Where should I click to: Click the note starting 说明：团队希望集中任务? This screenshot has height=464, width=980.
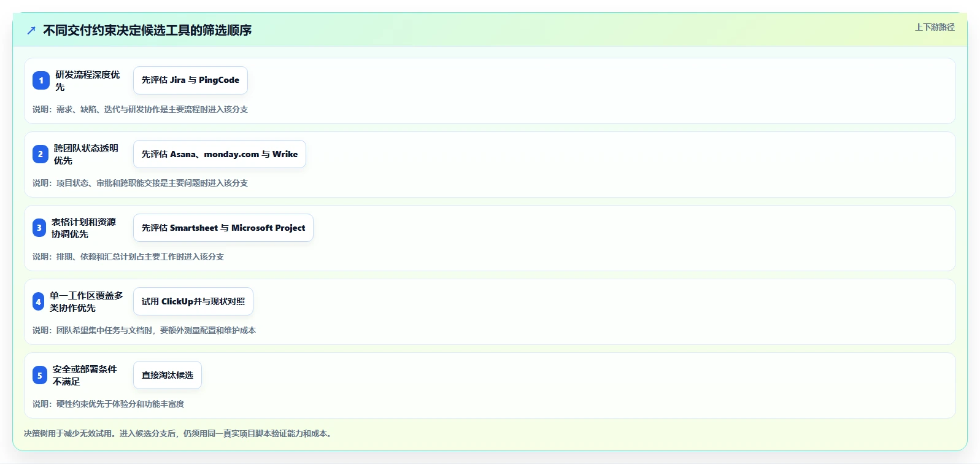144,330
